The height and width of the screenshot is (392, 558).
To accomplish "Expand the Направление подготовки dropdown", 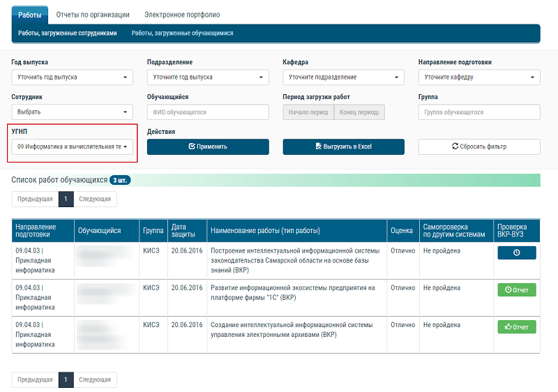I will (x=479, y=77).
